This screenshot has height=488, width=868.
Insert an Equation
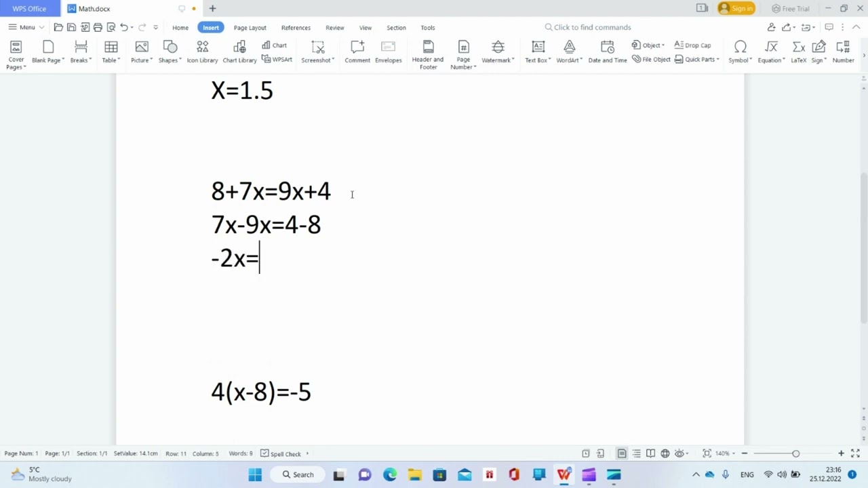[771, 53]
